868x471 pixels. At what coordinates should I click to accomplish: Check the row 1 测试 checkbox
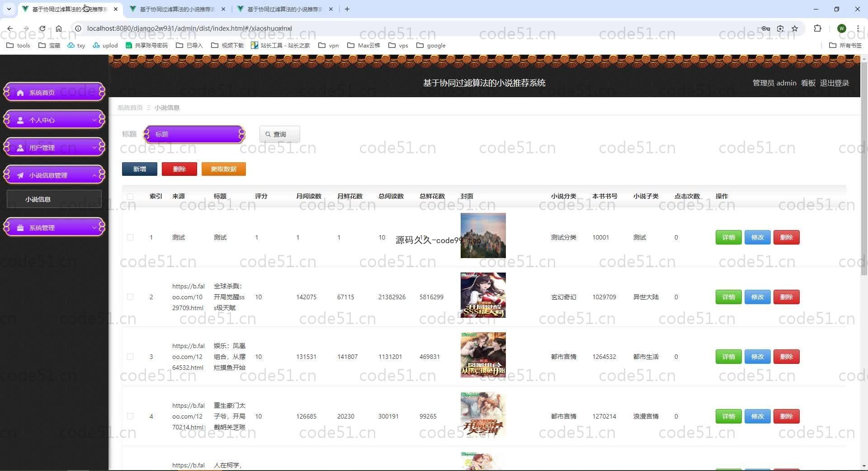click(x=130, y=237)
